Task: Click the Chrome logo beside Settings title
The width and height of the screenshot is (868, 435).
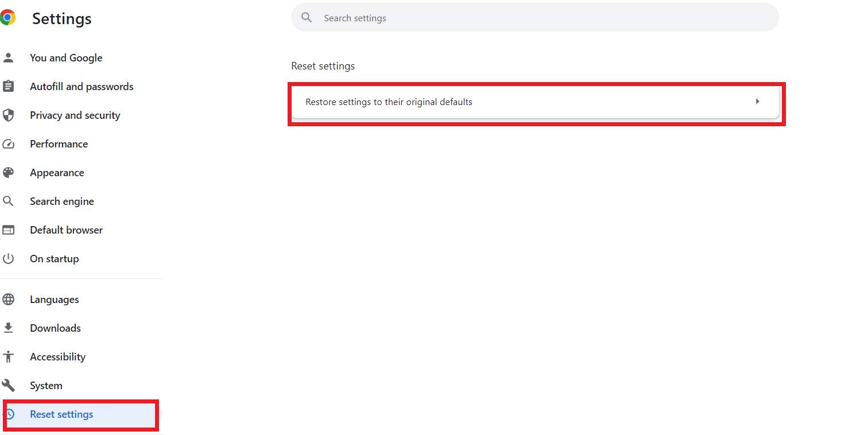Action: click(7, 18)
